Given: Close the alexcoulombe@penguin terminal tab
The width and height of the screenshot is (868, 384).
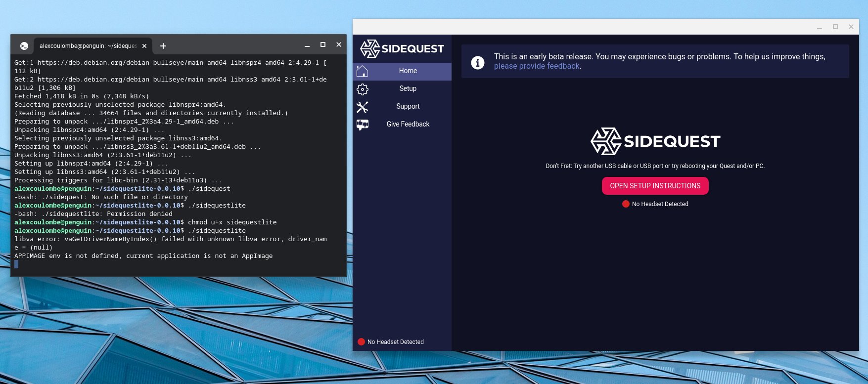Looking at the screenshot, I should pos(144,46).
